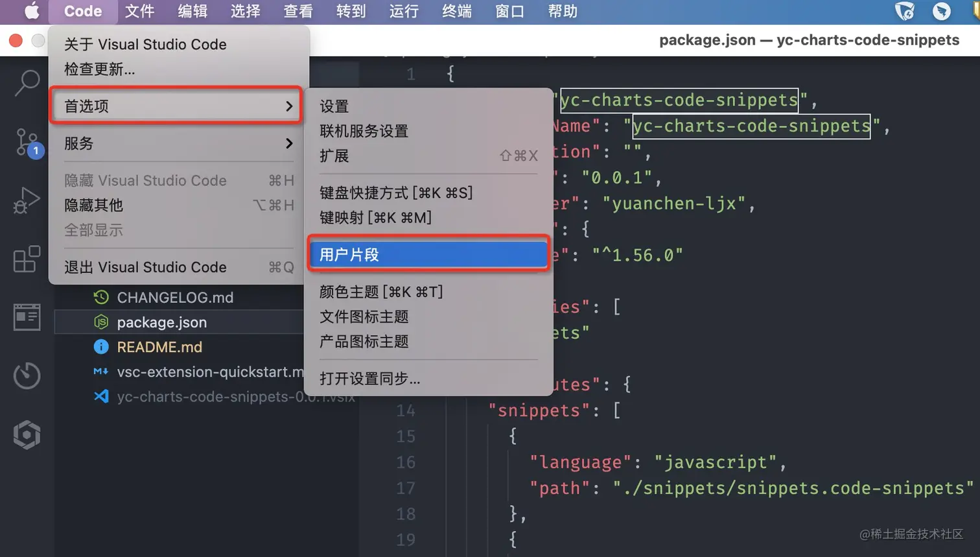Open the 帮助 menu
The height and width of the screenshot is (557, 980).
tap(563, 11)
